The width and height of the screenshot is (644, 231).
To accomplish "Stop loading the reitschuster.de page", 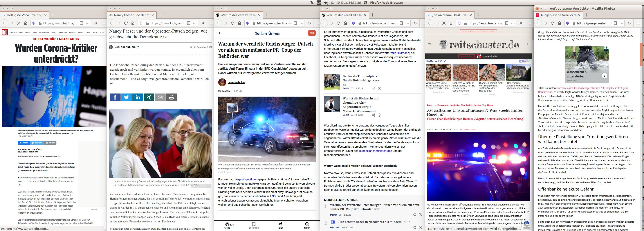I will tap(444, 23).
